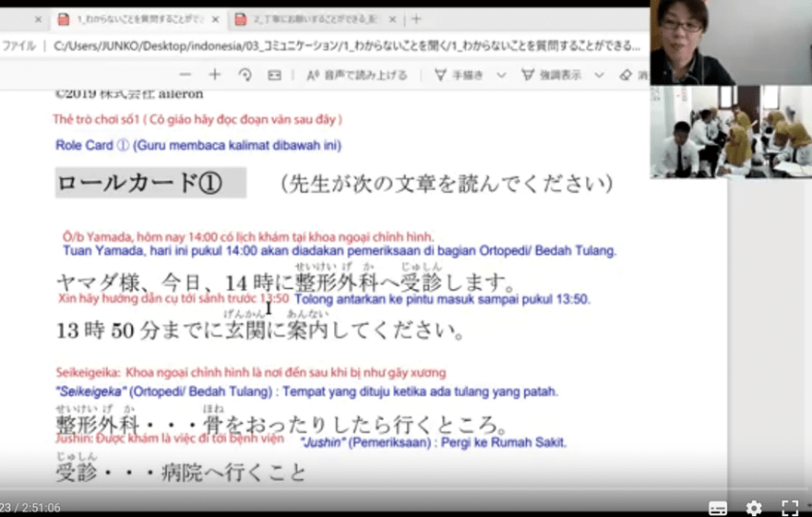This screenshot has height=517, width=812.
Task: Click the 'Tolong antarkan ke pintu masuk' line
Action: point(442,299)
